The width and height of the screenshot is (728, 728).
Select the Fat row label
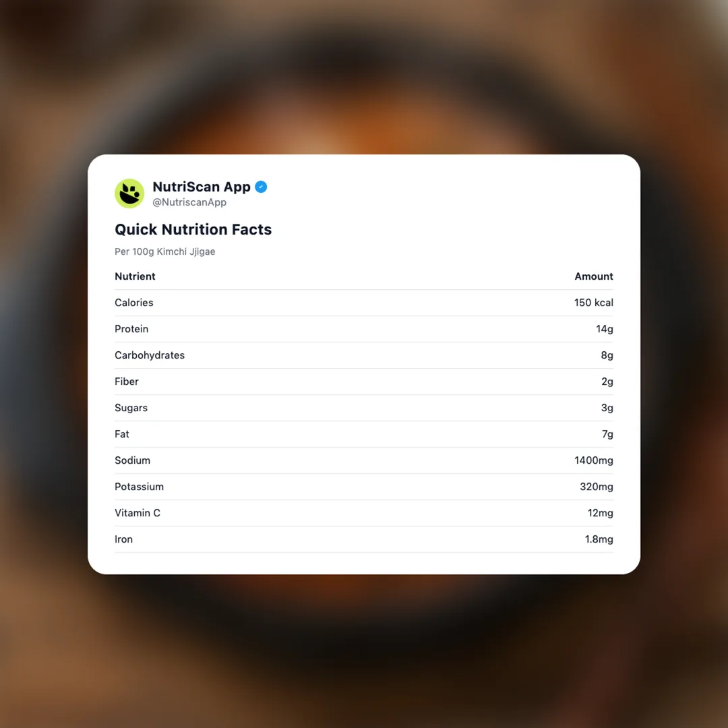point(122,434)
